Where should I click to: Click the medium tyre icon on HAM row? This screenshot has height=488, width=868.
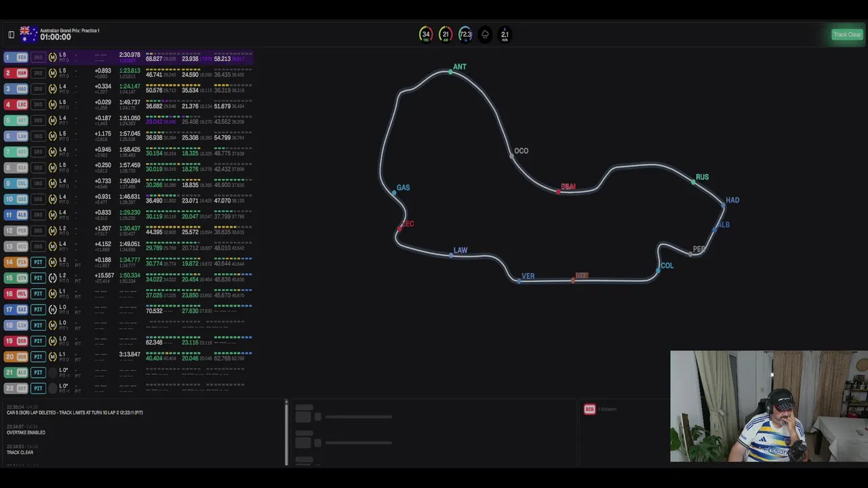pos(52,73)
